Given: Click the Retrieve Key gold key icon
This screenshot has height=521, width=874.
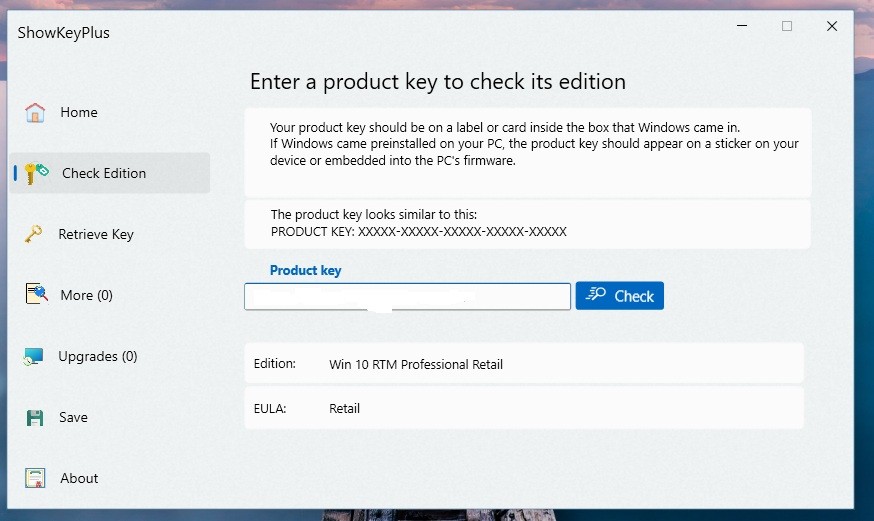Looking at the screenshot, I should point(33,234).
